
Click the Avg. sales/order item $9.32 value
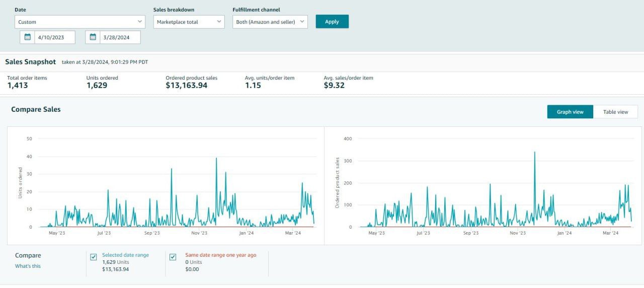click(x=334, y=86)
